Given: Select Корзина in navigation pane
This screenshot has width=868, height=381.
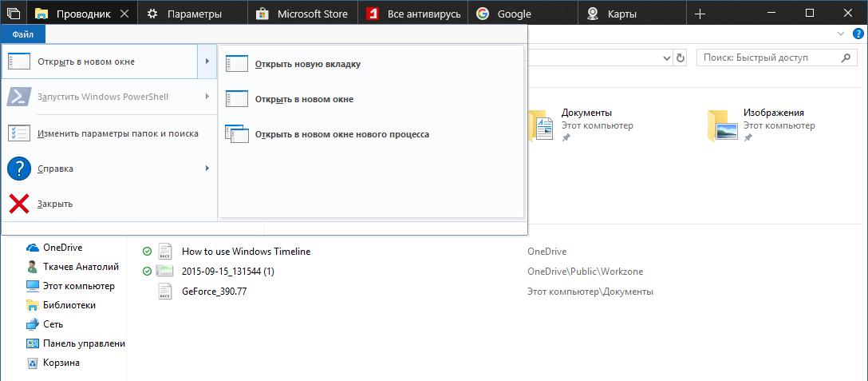Looking at the screenshot, I should (63, 363).
